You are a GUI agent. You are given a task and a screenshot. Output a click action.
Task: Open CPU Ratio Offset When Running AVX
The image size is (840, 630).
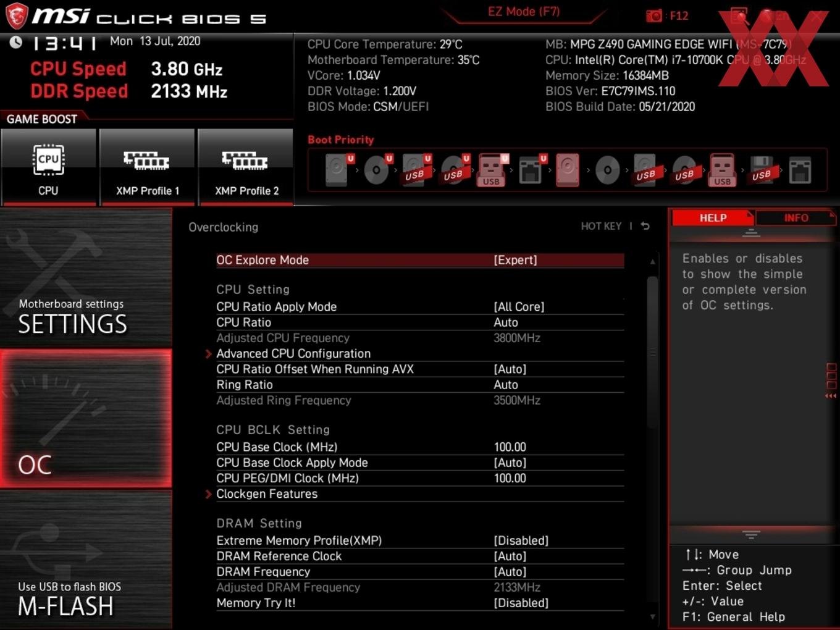click(x=420, y=369)
